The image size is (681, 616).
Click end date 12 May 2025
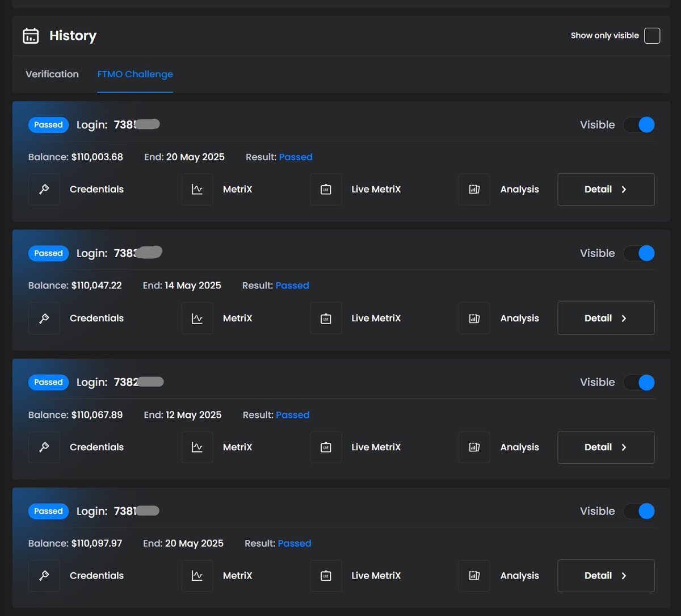coord(194,415)
